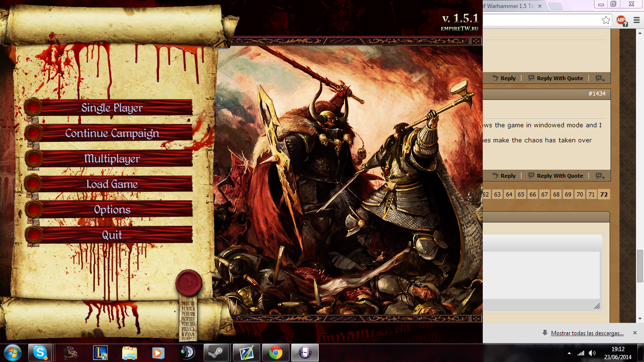Click the red wax seal on scroll

pyautogui.click(x=189, y=283)
